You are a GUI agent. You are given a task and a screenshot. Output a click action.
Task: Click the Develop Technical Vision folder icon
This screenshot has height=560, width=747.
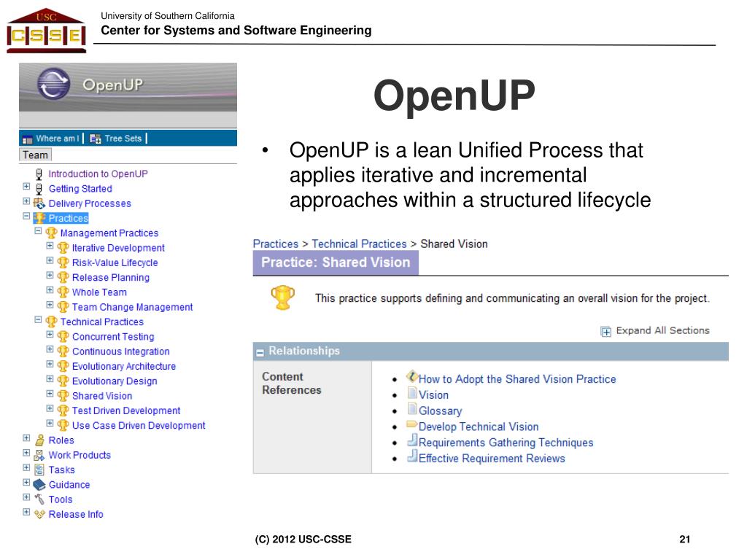pyautogui.click(x=412, y=424)
